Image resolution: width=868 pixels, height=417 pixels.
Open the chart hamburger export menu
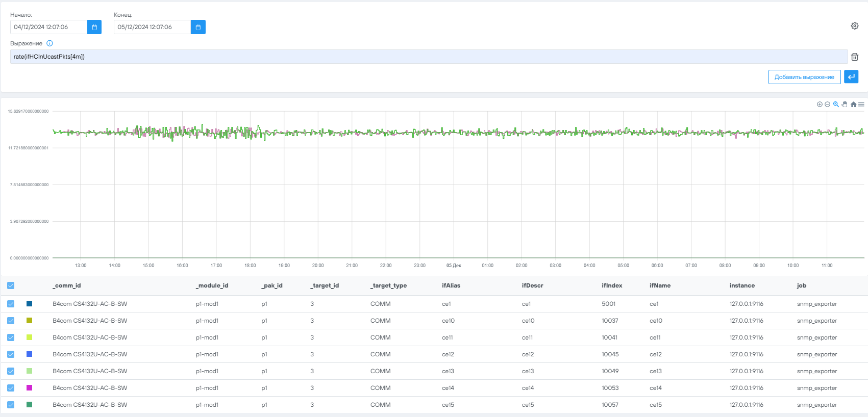point(861,105)
